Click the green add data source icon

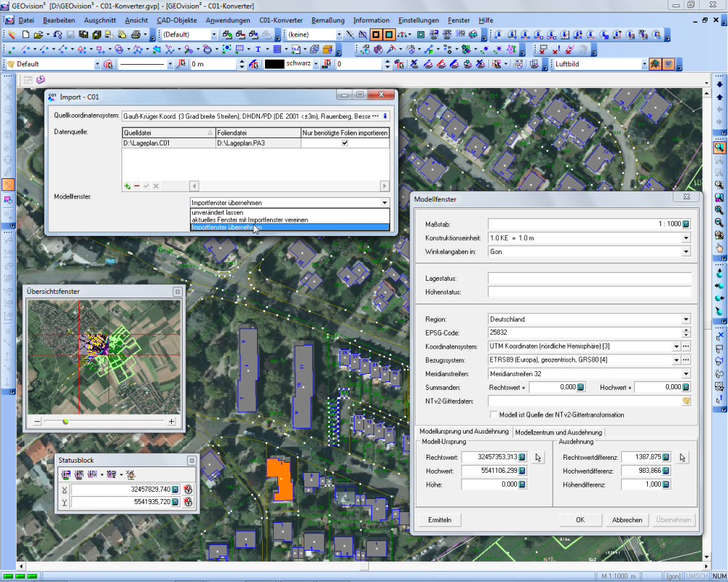point(127,187)
